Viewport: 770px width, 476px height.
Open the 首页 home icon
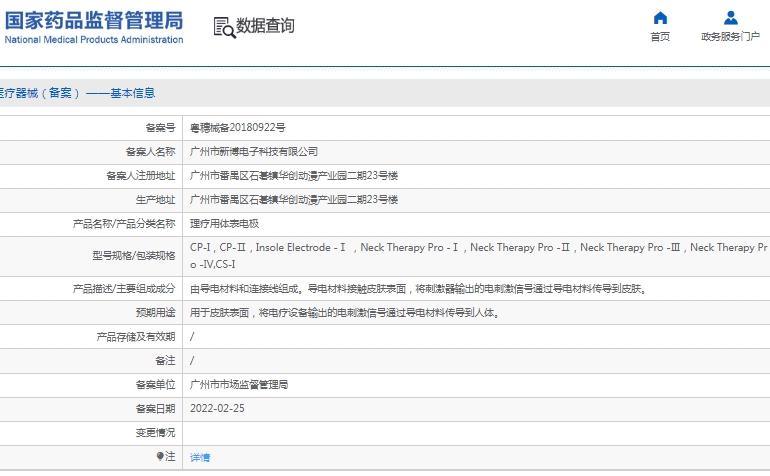[660, 18]
